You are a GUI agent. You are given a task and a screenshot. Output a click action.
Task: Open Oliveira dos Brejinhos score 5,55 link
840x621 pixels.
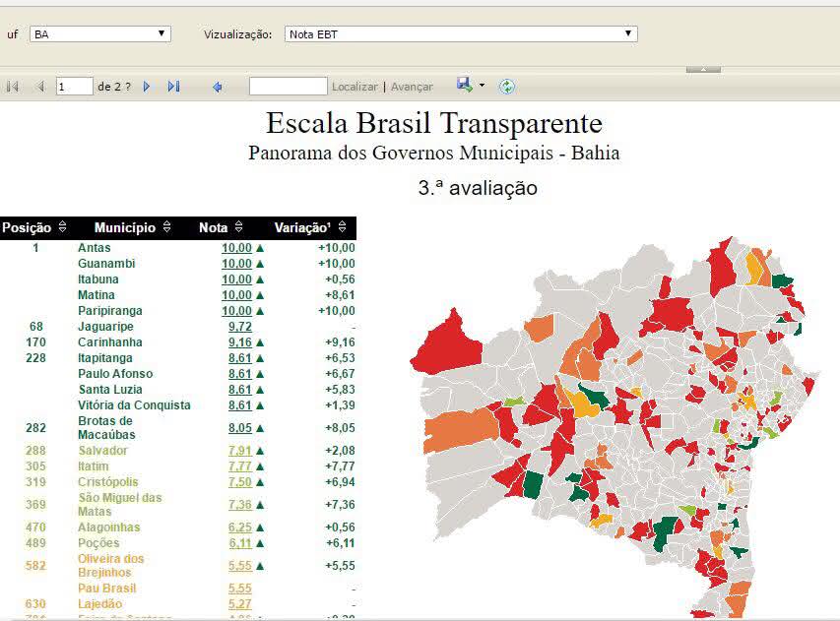coord(240,566)
